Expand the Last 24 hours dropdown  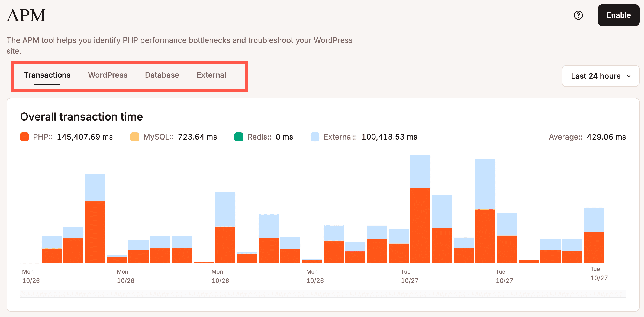[601, 76]
